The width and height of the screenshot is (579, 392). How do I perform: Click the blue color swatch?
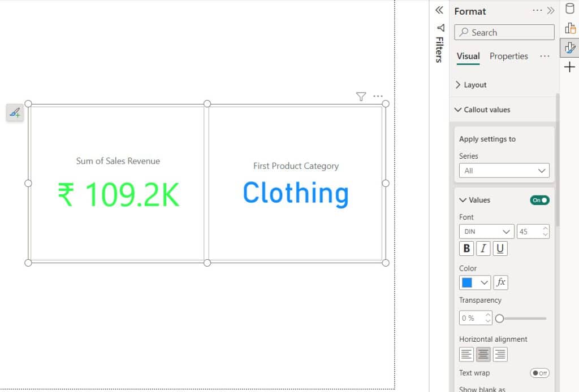tap(467, 282)
